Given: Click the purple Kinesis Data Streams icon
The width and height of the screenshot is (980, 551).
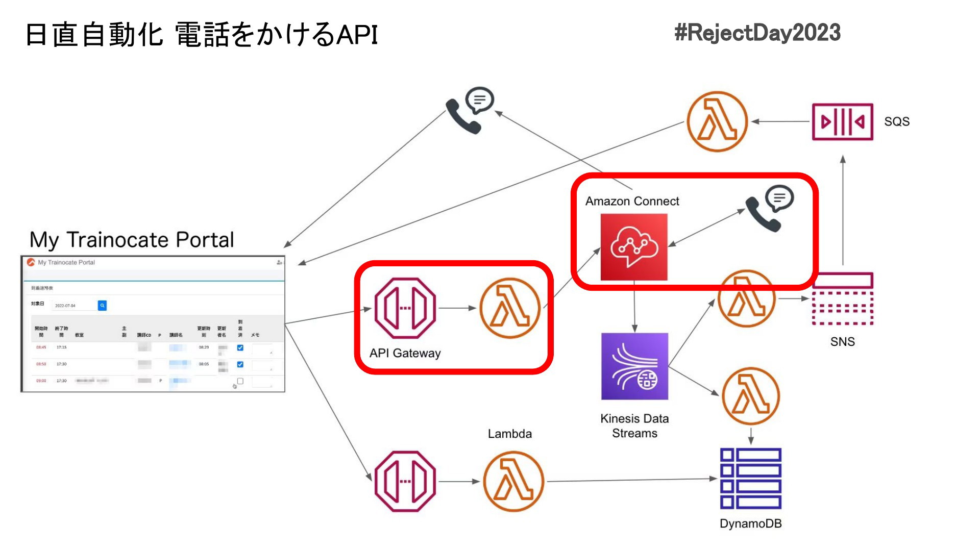Looking at the screenshot, I should pyautogui.click(x=634, y=366).
